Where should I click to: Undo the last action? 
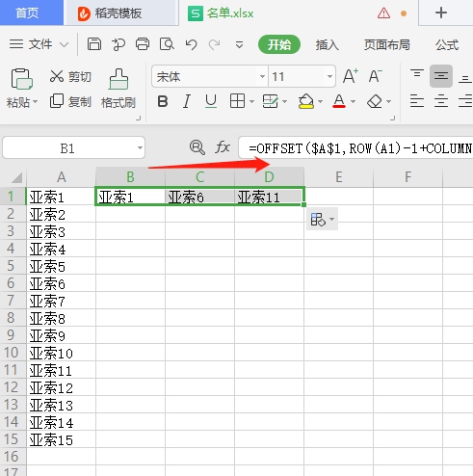pyautogui.click(x=192, y=44)
